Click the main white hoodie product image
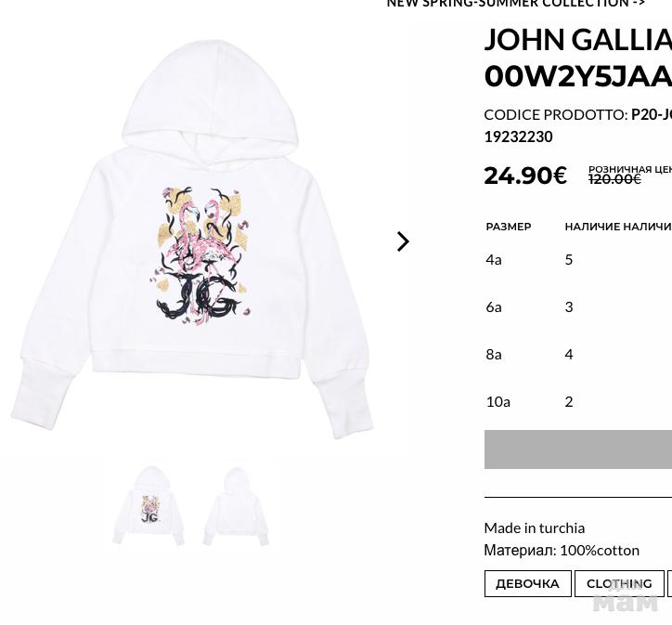This screenshot has height=625, width=672. [192, 240]
